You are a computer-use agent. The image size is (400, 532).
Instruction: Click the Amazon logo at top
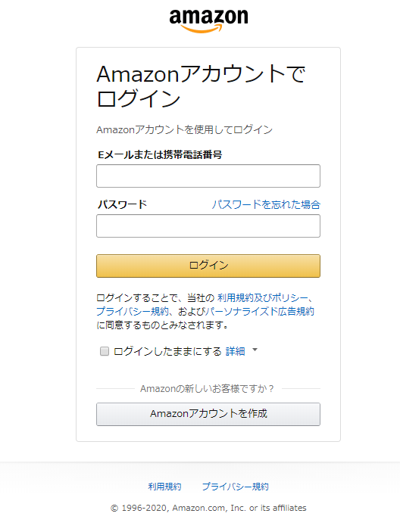pos(208,20)
